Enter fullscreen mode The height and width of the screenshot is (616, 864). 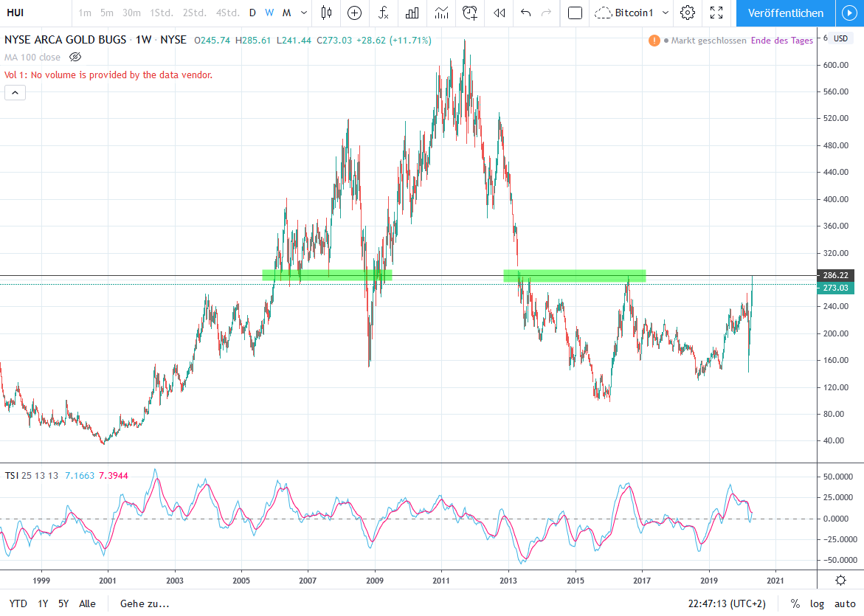pyautogui.click(x=716, y=13)
